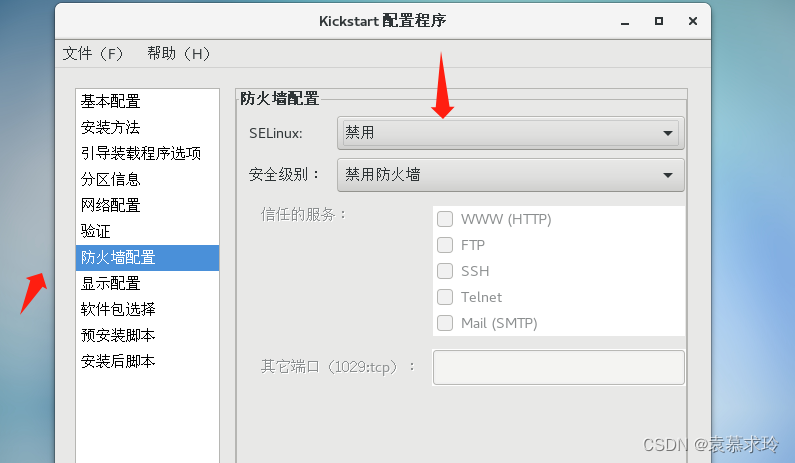Go to 软件包选择 section
Screen dimensions: 795x463
pos(147,309)
